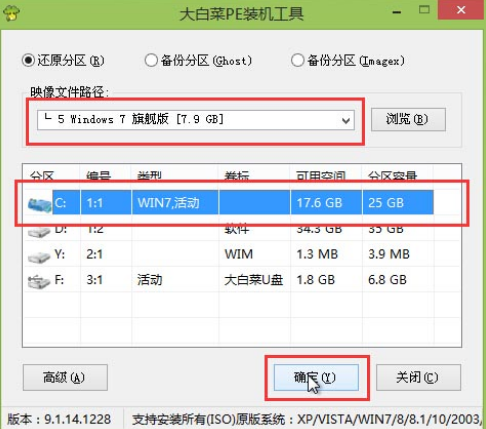Maximize the PE install tool window

(424, 10)
